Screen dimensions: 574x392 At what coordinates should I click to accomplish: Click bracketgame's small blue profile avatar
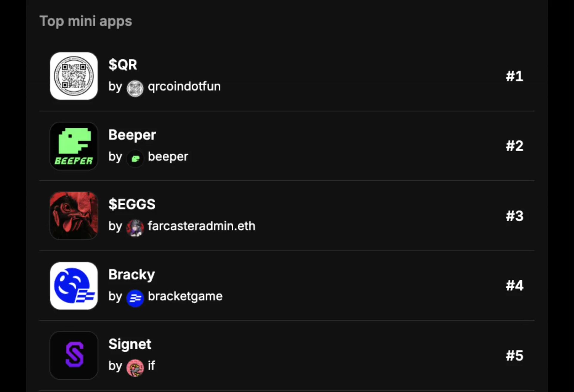(x=135, y=298)
